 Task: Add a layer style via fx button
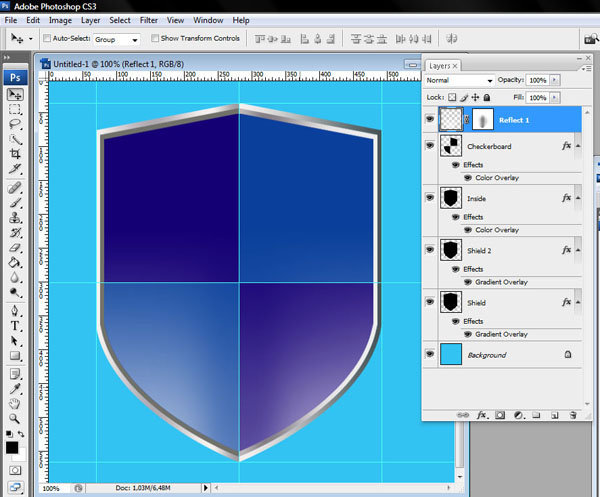(x=481, y=415)
